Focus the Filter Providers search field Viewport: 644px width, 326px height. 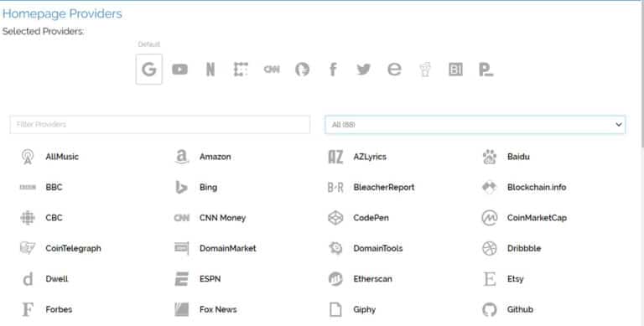[160, 124]
